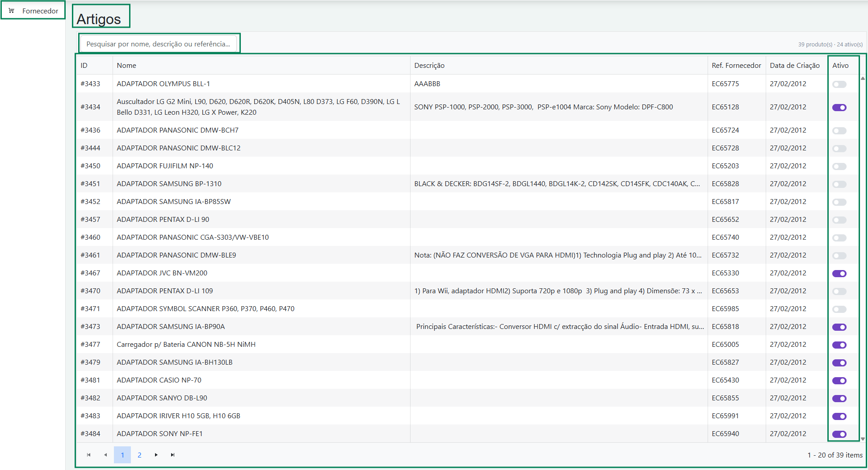
Task: Activate ADAPTADOR FUJIFILM NP-140 switch
Action: point(839,166)
